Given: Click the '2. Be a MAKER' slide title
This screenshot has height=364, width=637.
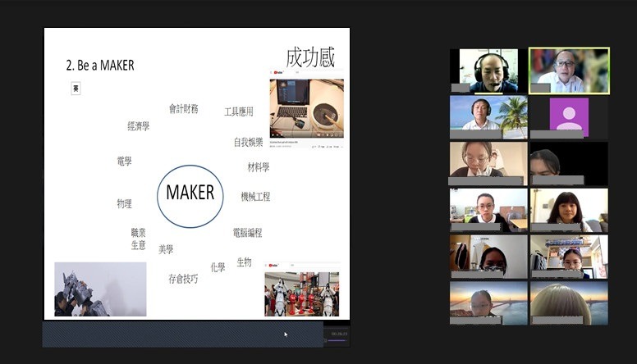Looking at the screenshot, I should coord(99,66).
